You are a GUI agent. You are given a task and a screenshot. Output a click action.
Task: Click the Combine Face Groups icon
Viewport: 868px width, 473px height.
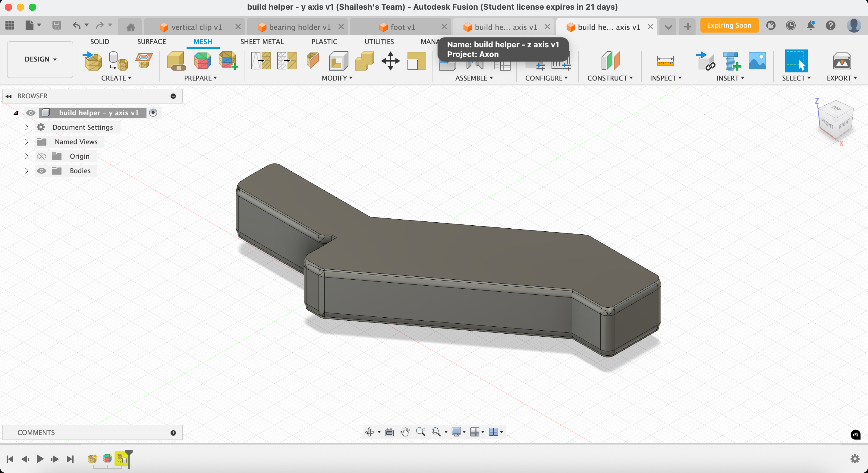coord(228,61)
